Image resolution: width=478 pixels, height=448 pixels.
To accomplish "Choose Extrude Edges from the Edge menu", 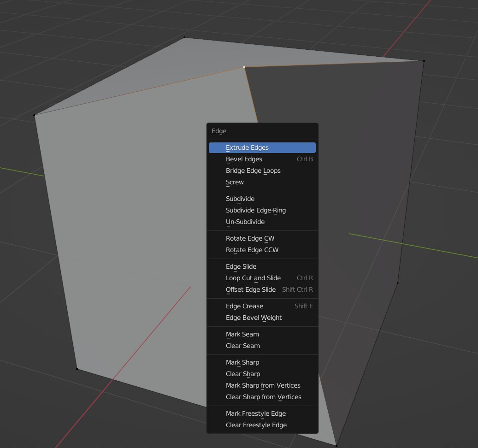I will 262,147.
